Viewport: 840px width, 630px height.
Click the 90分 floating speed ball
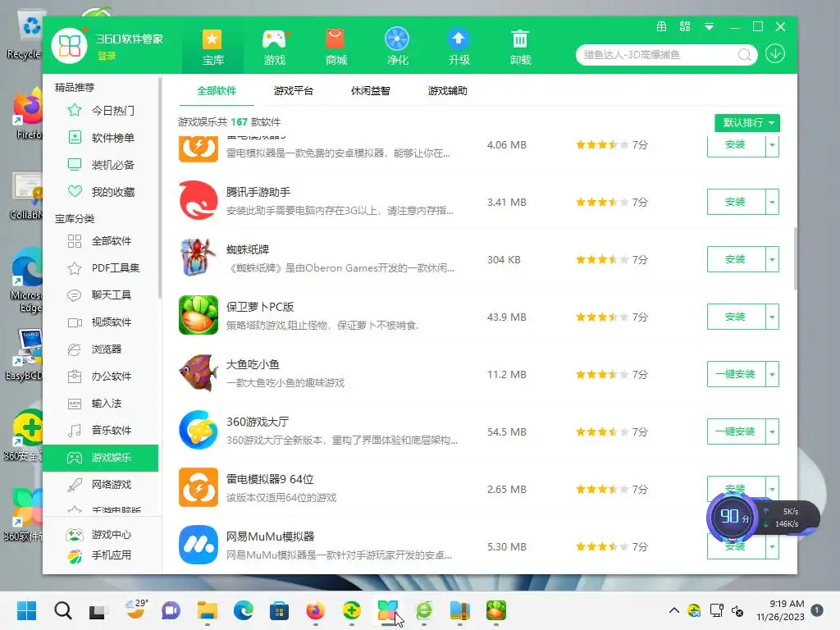coord(733,517)
